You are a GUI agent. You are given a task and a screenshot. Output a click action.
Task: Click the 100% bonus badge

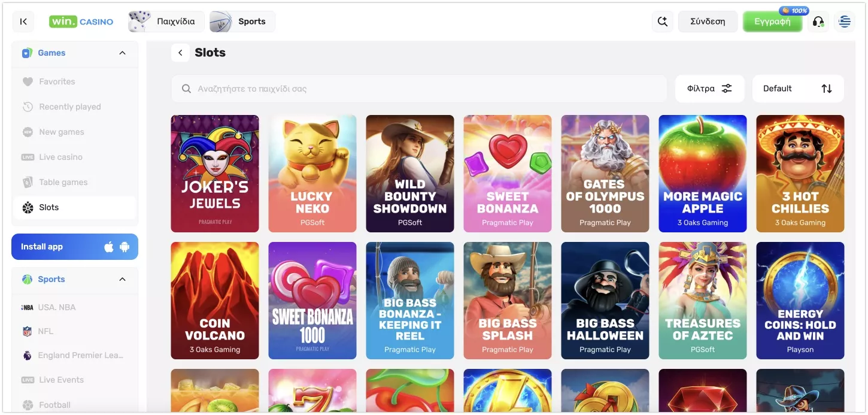point(794,11)
